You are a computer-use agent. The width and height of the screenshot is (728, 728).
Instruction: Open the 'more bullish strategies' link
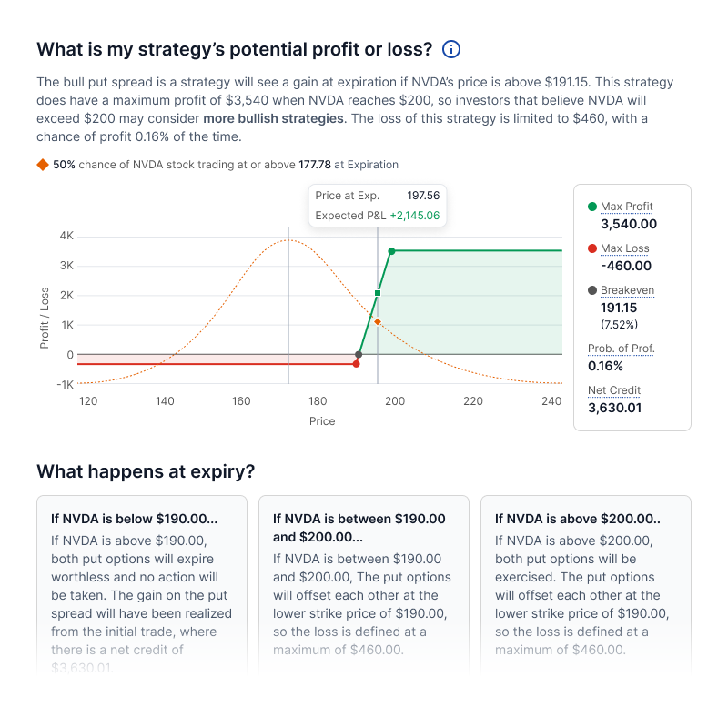(273, 118)
